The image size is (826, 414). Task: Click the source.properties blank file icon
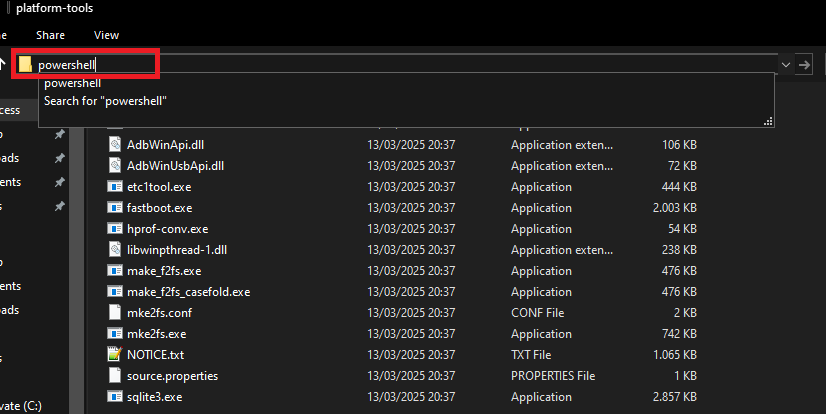pos(114,376)
